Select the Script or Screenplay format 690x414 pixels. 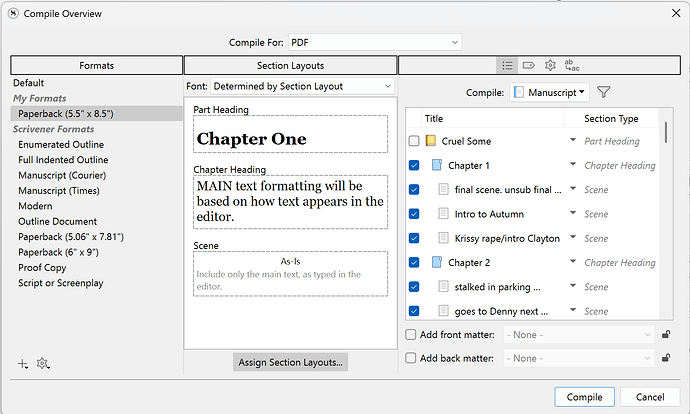click(x=61, y=283)
